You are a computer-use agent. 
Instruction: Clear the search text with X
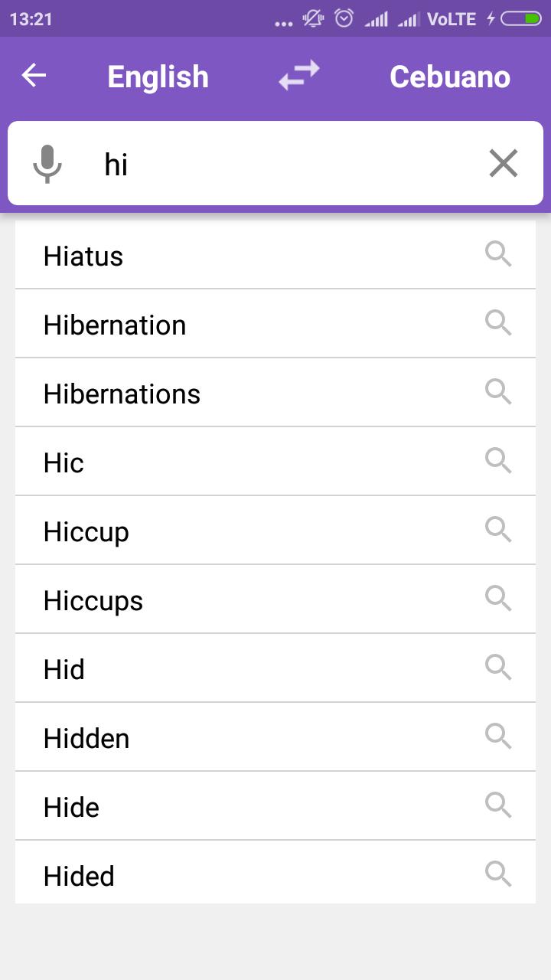[503, 163]
